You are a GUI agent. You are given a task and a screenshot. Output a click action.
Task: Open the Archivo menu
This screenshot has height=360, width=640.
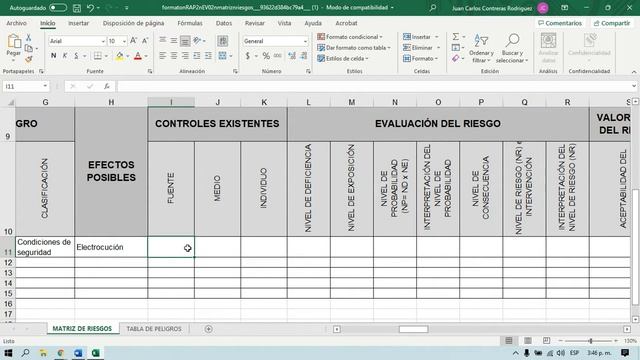point(16,23)
